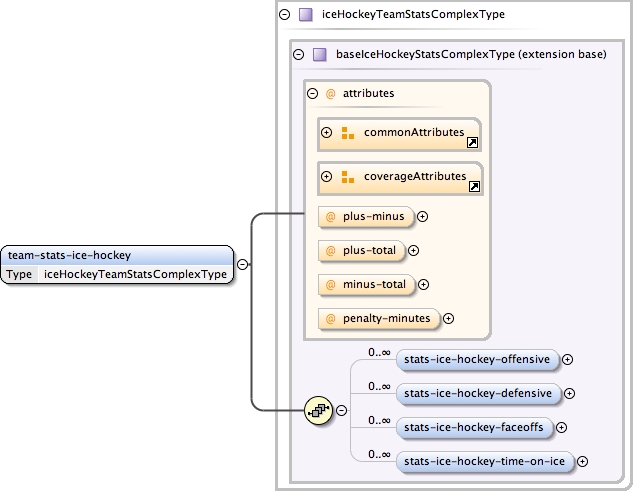Expand the stats-ice-hockey-offensive element

click(x=567, y=358)
